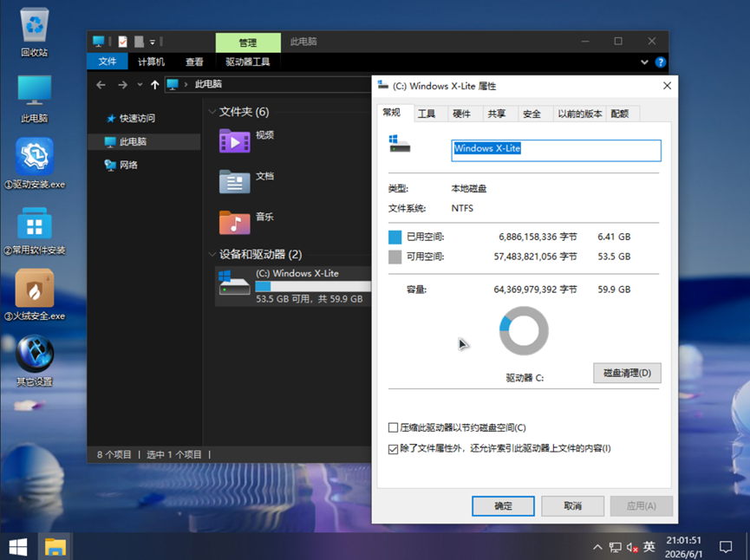The height and width of the screenshot is (560, 750).
Task: Click the drive name input field
Action: 556,150
